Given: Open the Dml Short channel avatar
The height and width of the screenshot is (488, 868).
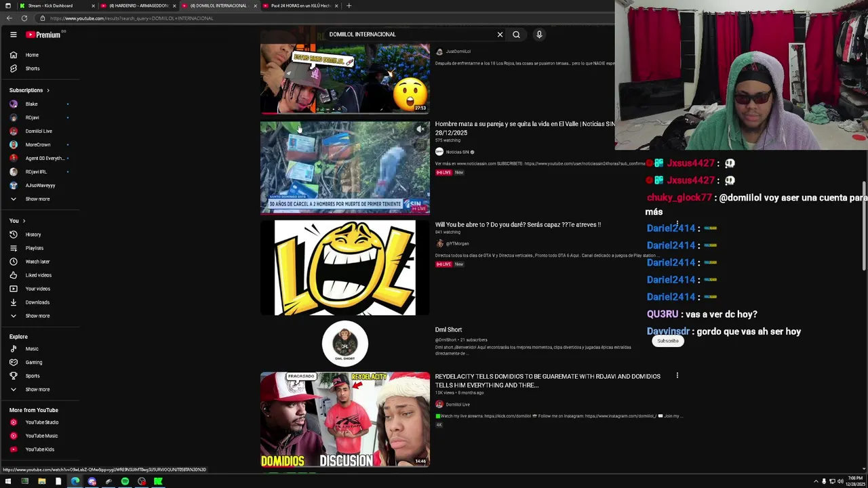Looking at the screenshot, I should point(344,344).
